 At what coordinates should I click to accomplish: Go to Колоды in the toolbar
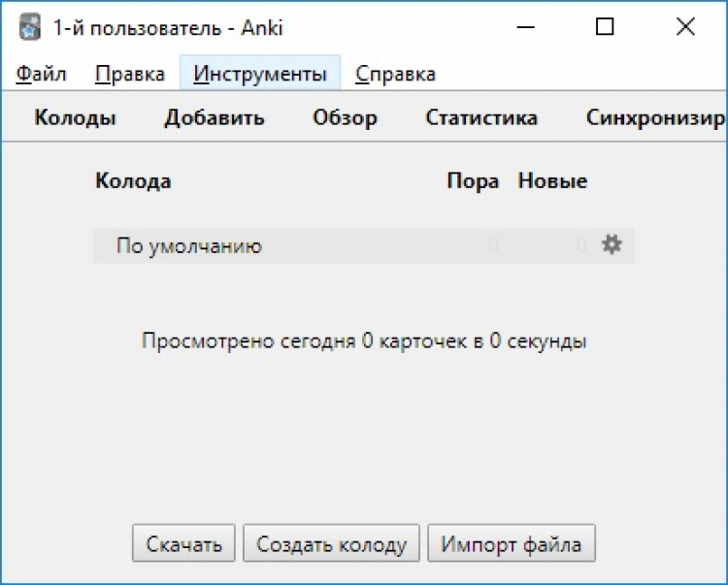pyautogui.click(x=76, y=118)
